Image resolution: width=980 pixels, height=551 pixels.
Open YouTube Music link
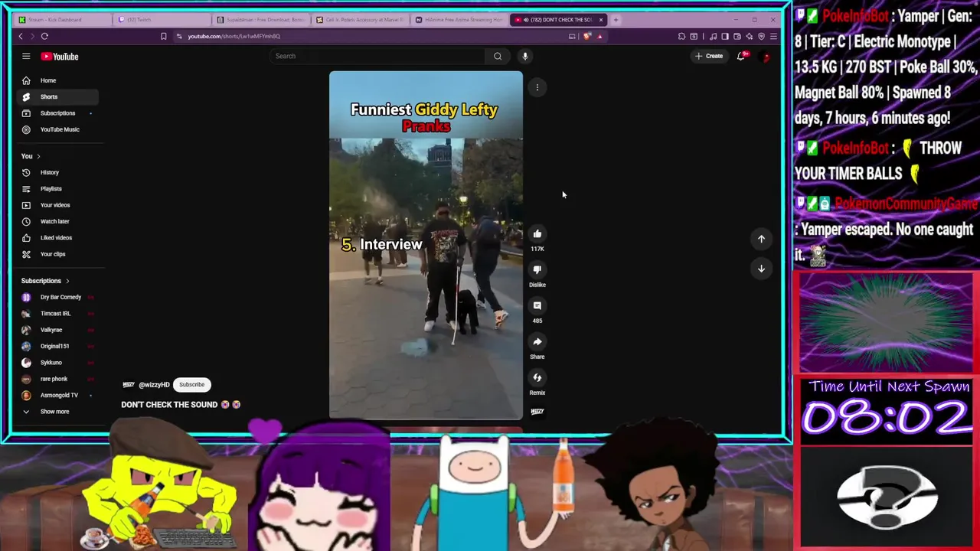tap(57, 129)
